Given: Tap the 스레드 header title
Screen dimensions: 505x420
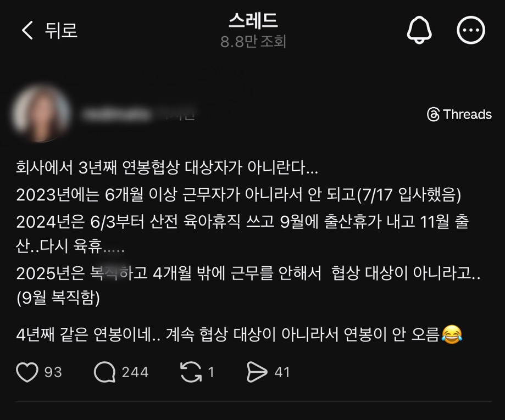Looking at the screenshot, I should click(x=253, y=20).
